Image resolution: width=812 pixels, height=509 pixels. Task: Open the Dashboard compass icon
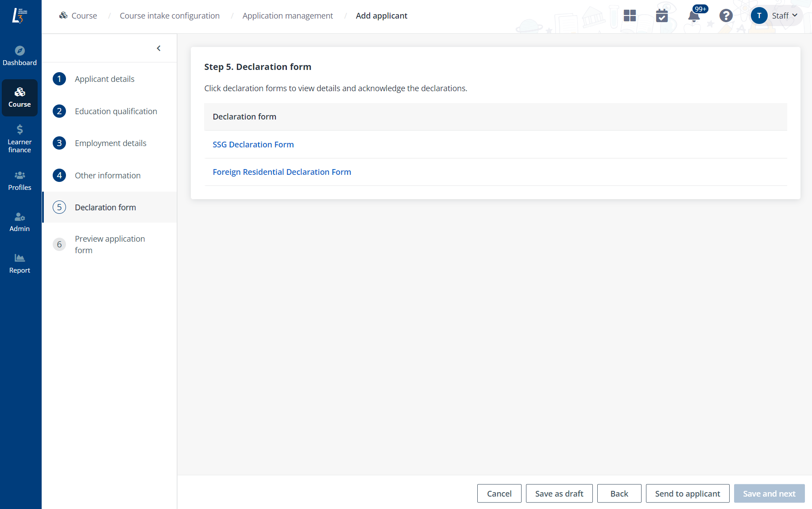coord(19,51)
